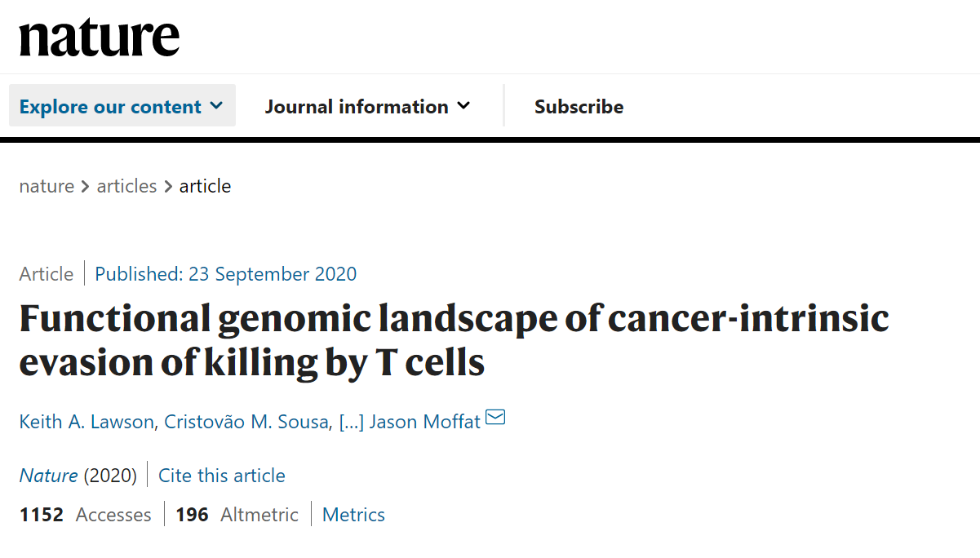Click the chevron after articles breadcrumb
The image size is (980, 558).
coord(168,187)
